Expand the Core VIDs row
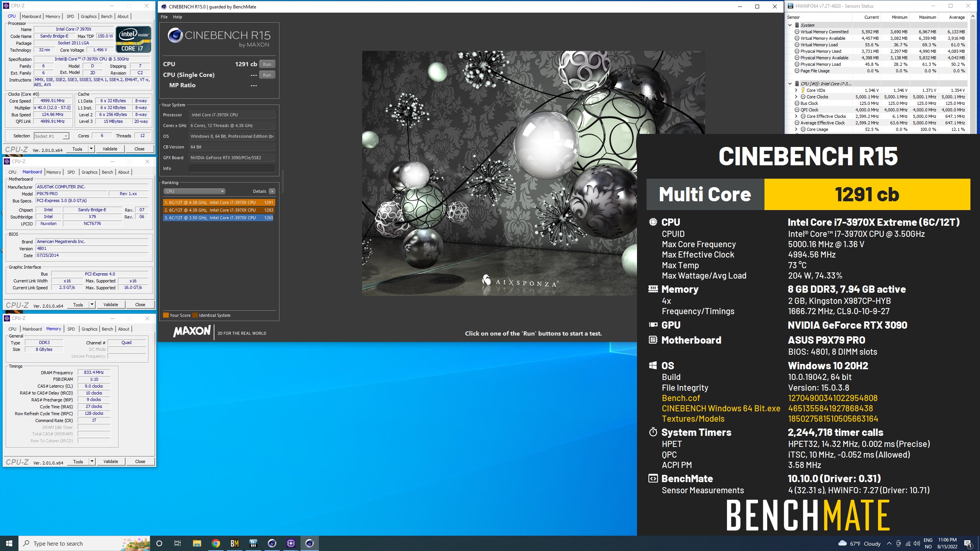Viewport: 980px width, 551px height. pyautogui.click(x=796, y=90)
